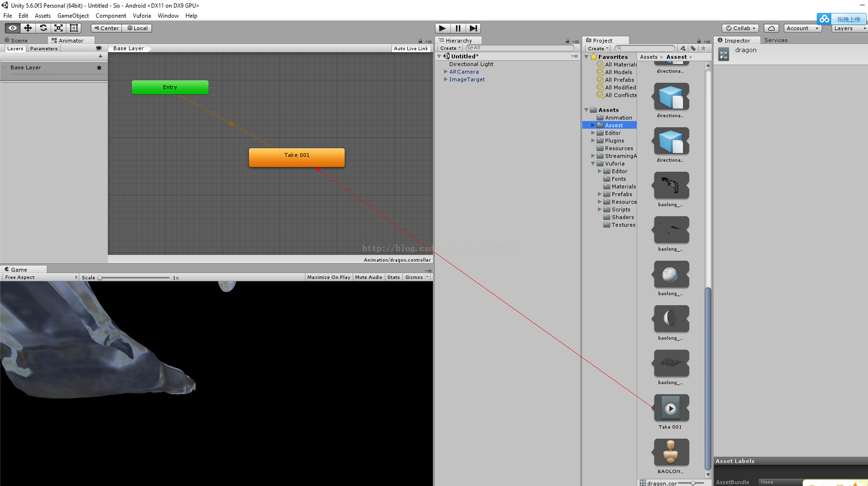Open the Gizmos dropdown
Screen dimensions: 868x486
(416, 277)
